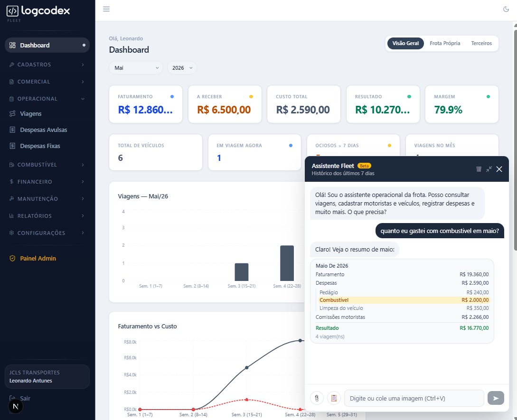Open the month dropdown showing Mai
The height and width of the screenshot is (420, 517).
click(x=136, y=68)
